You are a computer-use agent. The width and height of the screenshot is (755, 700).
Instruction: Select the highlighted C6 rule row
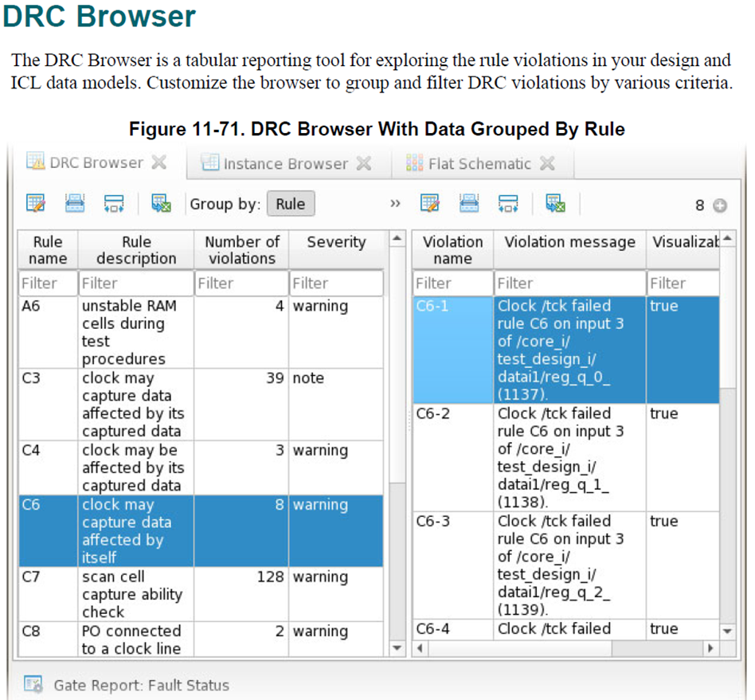coord(201,530)
